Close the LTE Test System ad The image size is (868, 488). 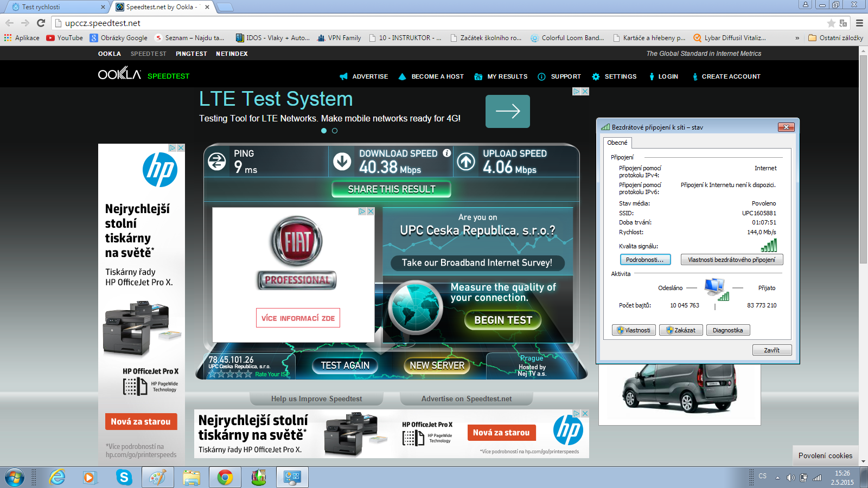[585, 92]
